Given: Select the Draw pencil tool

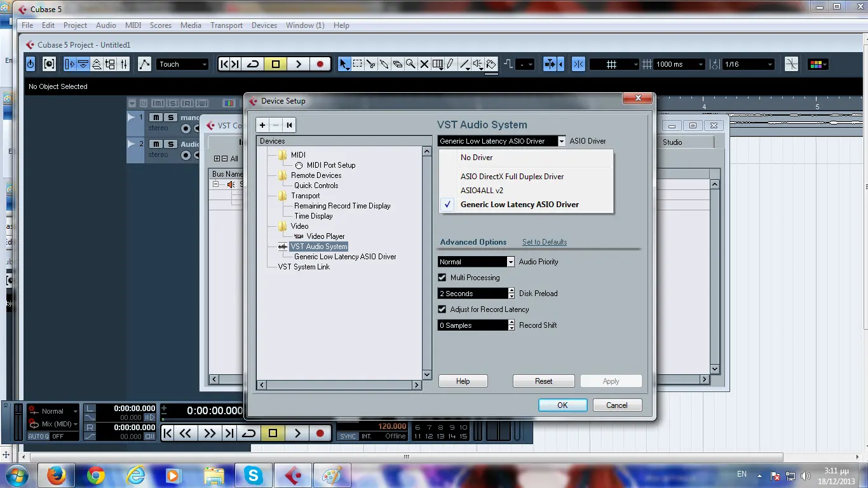Looking at the screenshot, I should [x=451, y=64].
